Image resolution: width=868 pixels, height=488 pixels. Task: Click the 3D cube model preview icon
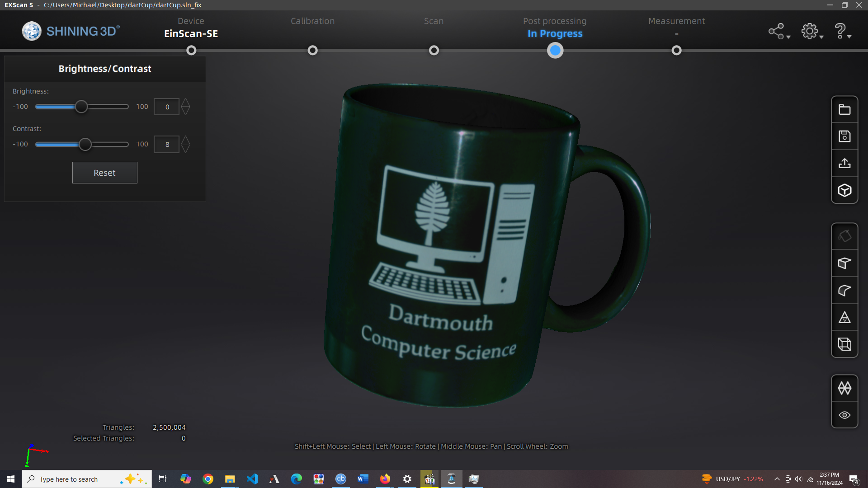coord(844,190)
